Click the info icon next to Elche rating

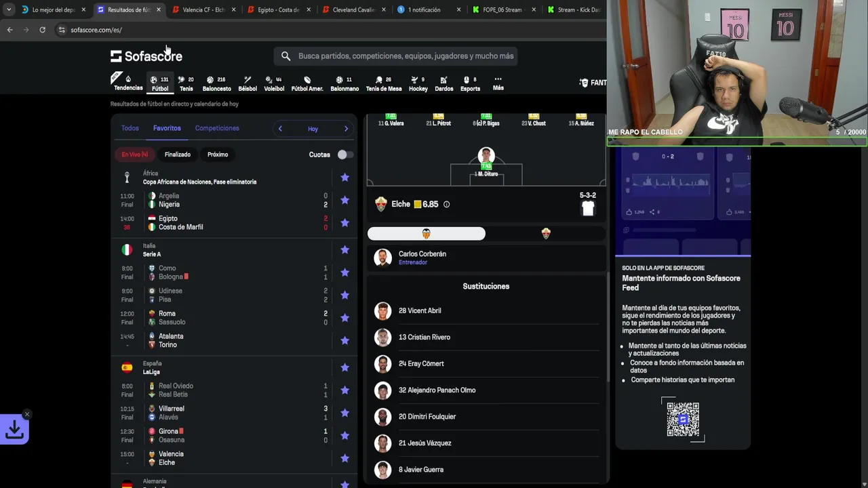click(x=446, y=204)
